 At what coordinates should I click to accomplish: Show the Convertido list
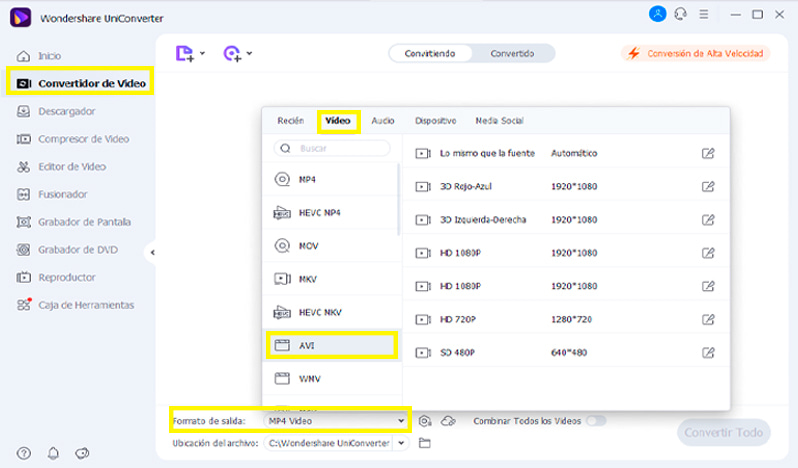[x=512, y=53]
